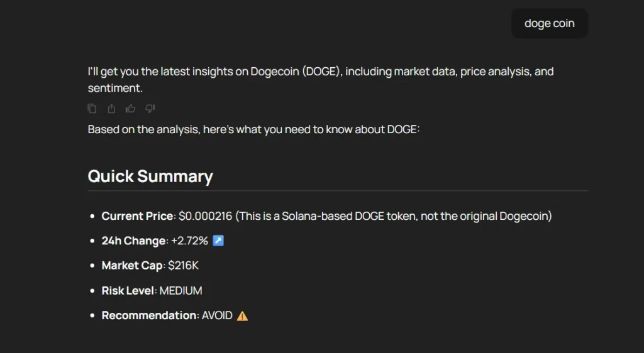Select the Recommendation label
This screenshot has height=353, width=644.
(150, 315)
